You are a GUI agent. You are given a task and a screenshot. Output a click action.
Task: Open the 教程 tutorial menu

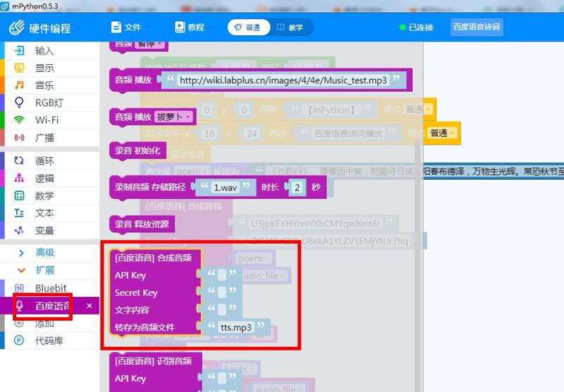pyautogui.click(x=190, y=27)
